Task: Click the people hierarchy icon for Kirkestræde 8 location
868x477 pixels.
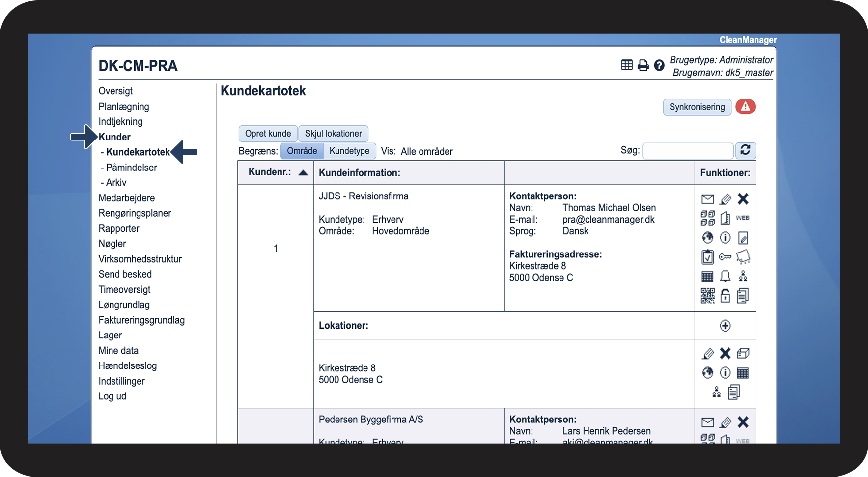Action: click(717, 392)
